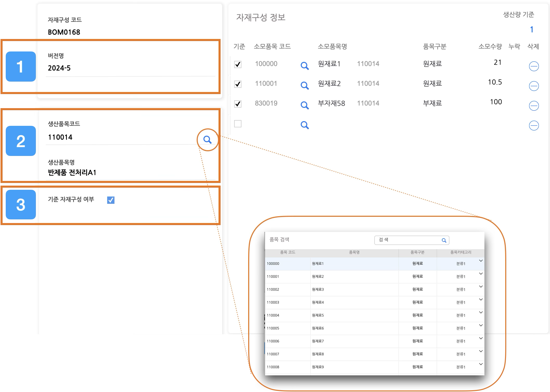550x392 pixels.
Task: Click magnifier in 품목 검색 search box
Action: 444,240
